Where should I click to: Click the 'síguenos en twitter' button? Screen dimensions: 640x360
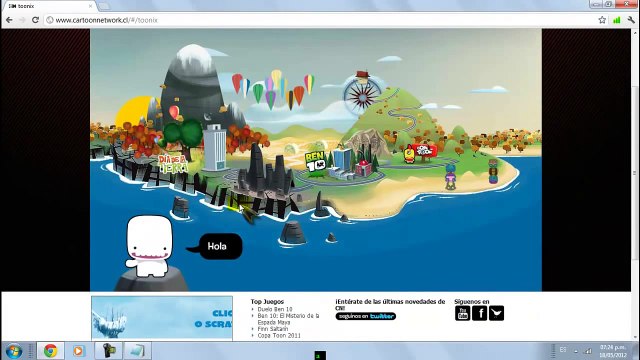[366, 316]
